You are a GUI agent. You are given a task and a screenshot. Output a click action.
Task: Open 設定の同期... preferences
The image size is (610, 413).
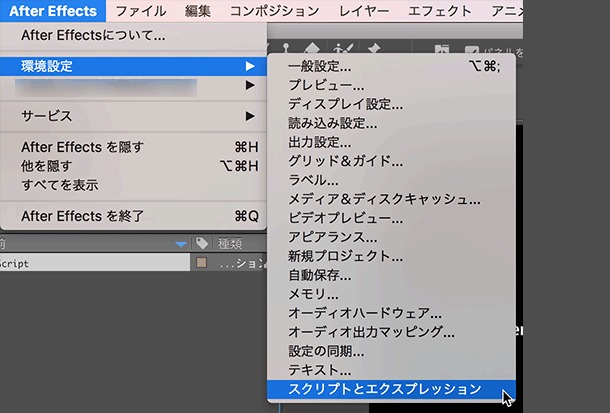pyautogui.click(x=391, y=351)
